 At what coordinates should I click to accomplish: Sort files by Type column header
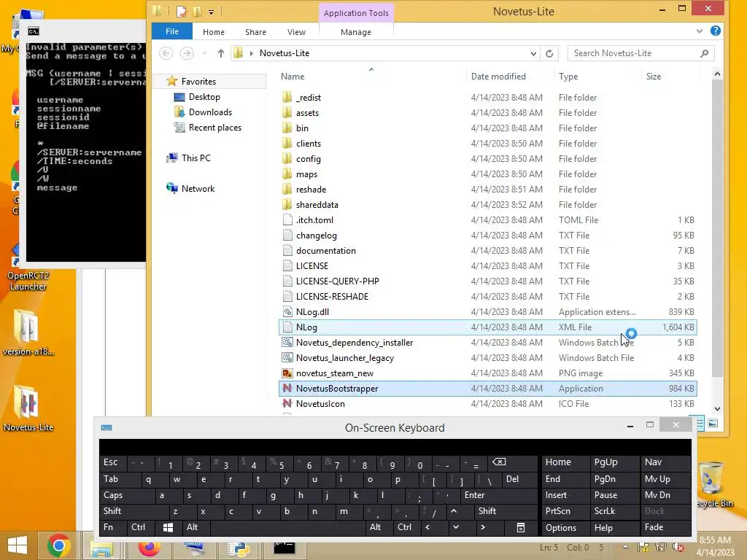(x=597, y=76)
